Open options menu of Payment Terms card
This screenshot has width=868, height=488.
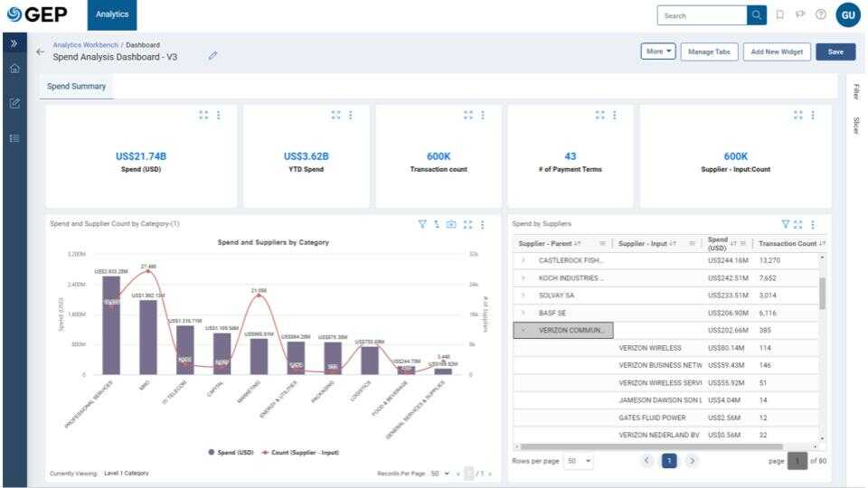coord(615,115)
